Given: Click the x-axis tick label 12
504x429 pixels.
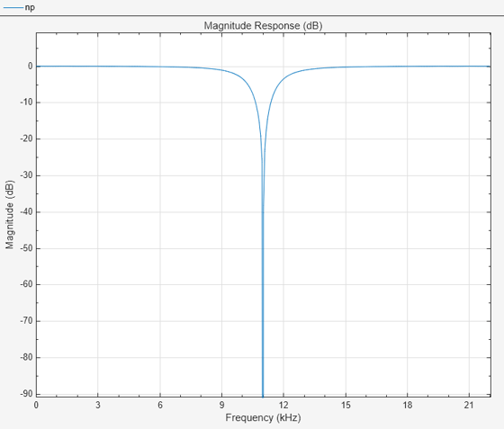Looking at the screenshot, I should click(x=283, y=406).
